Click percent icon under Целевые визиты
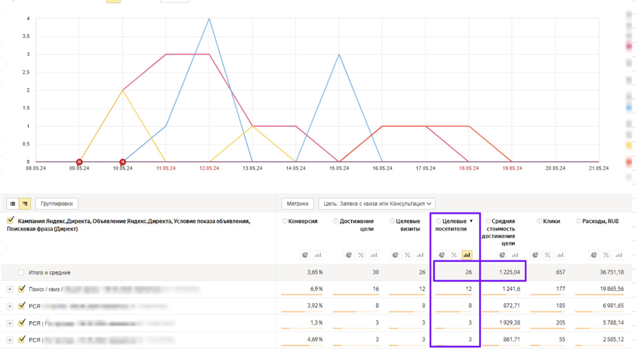 coord(407,255)
